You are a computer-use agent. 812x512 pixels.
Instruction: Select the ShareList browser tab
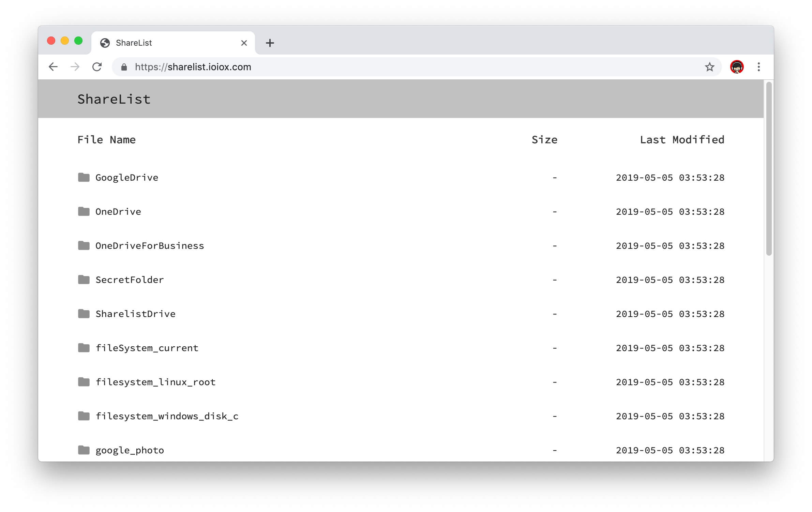173,43
